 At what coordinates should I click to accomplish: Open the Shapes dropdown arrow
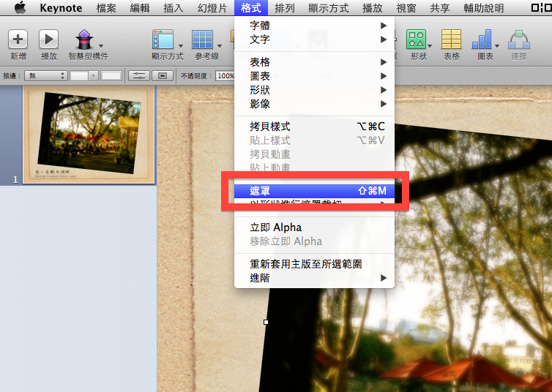pos(430,45)
